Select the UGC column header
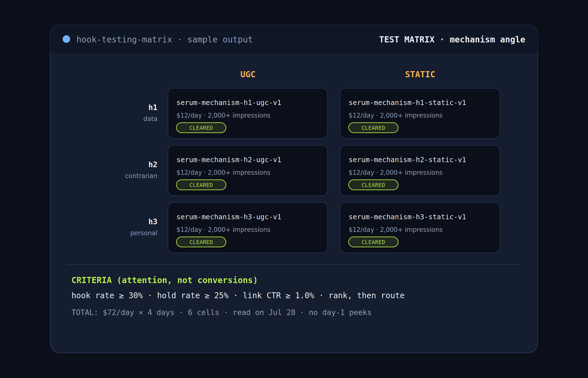The height and width of the screenshot is (378, 588). click(248, 74)
